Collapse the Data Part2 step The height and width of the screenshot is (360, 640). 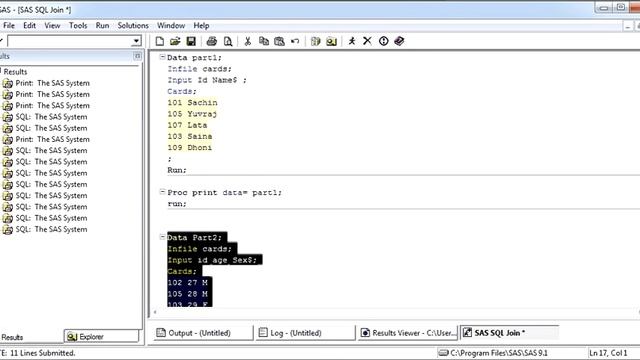162,237
